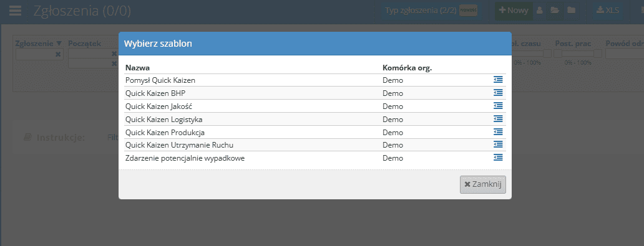Viewport: 644px width, 246px height.
Task: Click icon for Zdarzenie potencjalnie wypadkowe
Action: [x=498, y=158]
